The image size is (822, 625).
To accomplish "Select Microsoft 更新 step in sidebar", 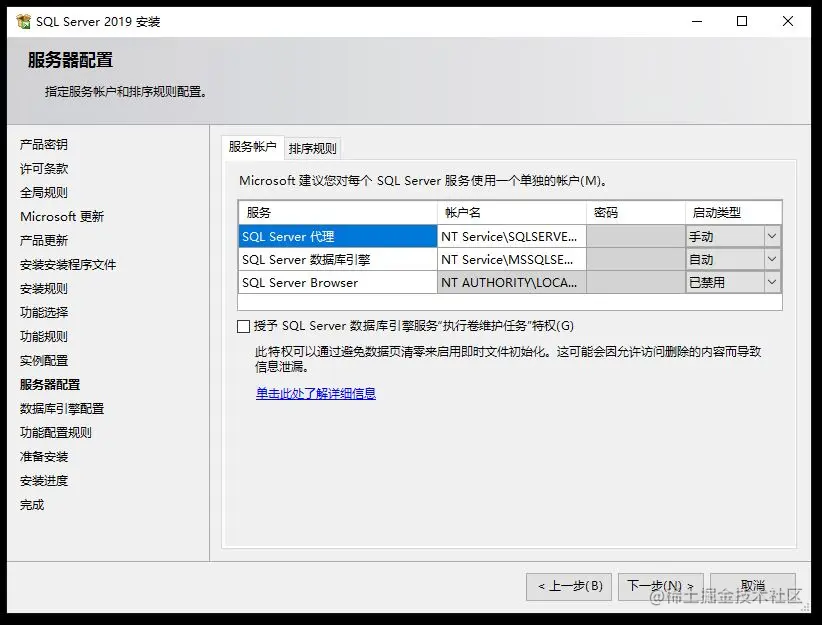I will pos(62,217).
